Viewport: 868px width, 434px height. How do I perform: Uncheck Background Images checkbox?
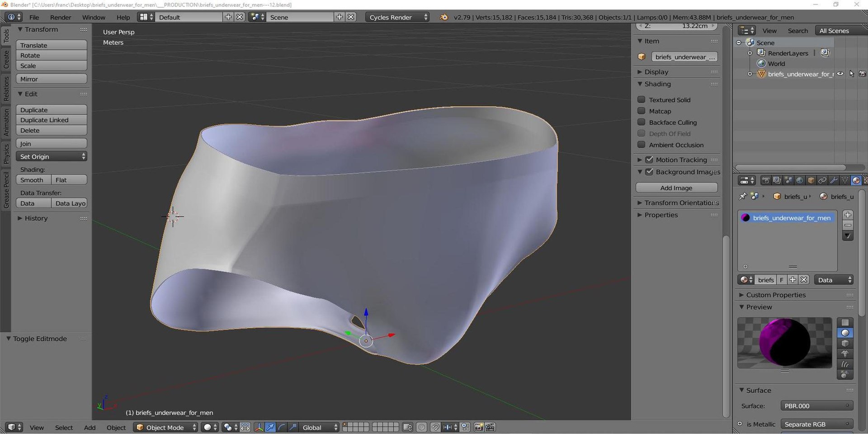pyautogui.click(x=649, y=172)
